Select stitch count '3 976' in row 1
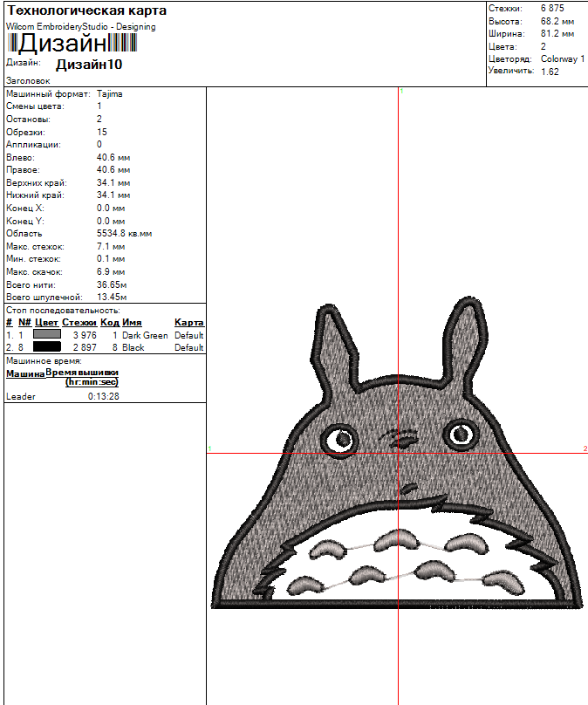Image resolution: width=588 pixels, height=705 pixels. click(x=85, y=335)
